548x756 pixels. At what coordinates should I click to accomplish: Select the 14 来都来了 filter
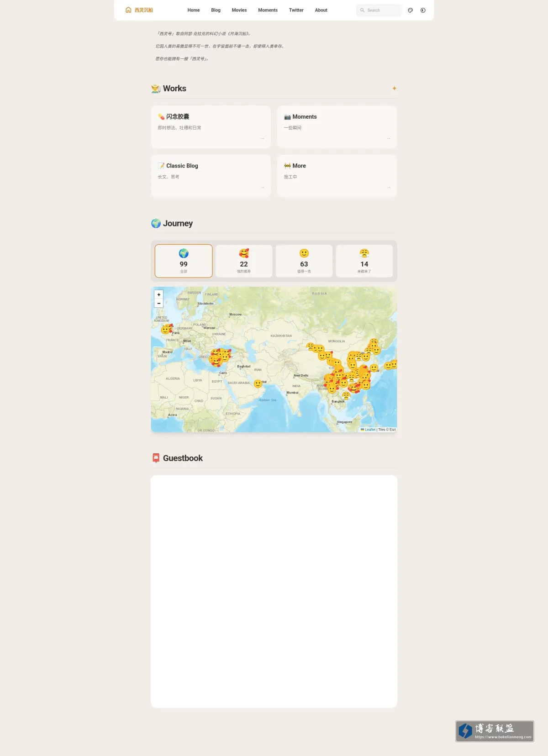point(364,261)
